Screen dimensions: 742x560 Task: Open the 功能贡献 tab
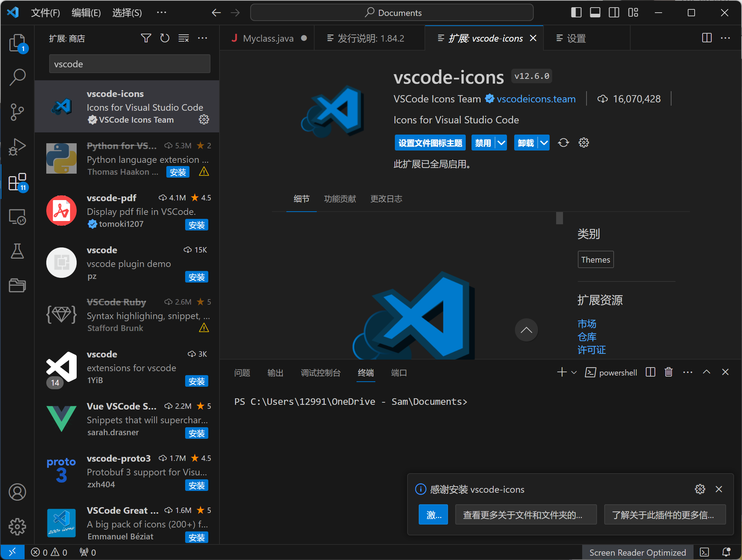[x=340, y=199]
